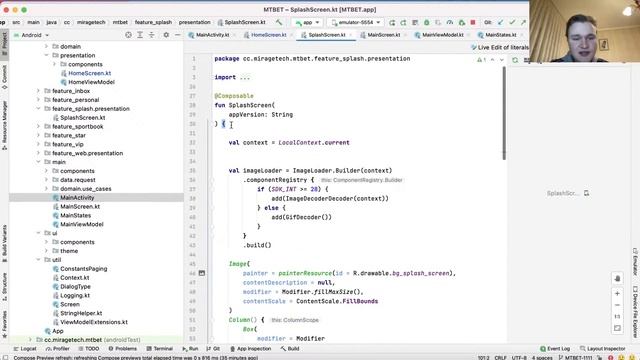
Task: Collapse the presentation folder
Action: (x=46, y=55)
